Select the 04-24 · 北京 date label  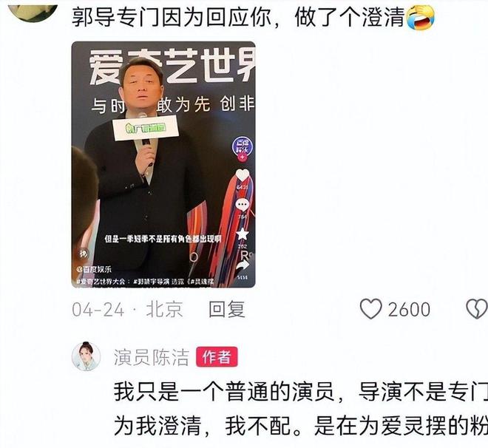tap(127, 309)
